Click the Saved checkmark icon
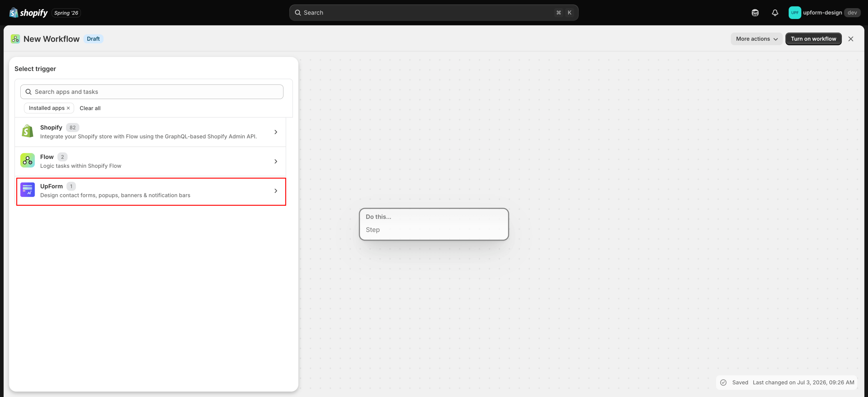 (723, 382)
